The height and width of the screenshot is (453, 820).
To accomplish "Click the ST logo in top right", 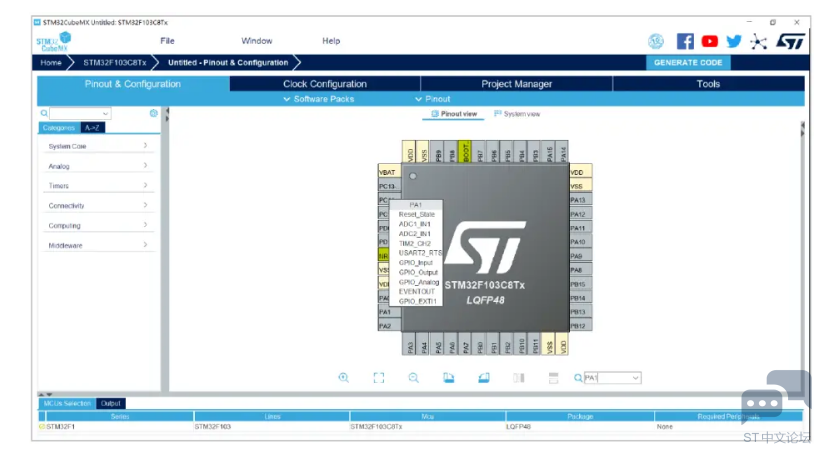I will [790, 41].
